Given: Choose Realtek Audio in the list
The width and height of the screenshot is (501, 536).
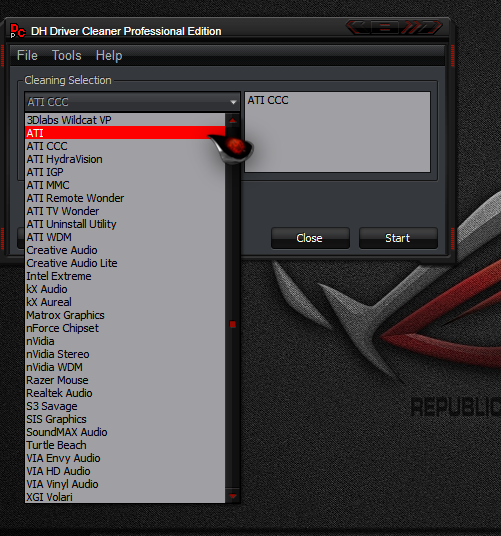Looking at the screenshot, I should (125, 393).
